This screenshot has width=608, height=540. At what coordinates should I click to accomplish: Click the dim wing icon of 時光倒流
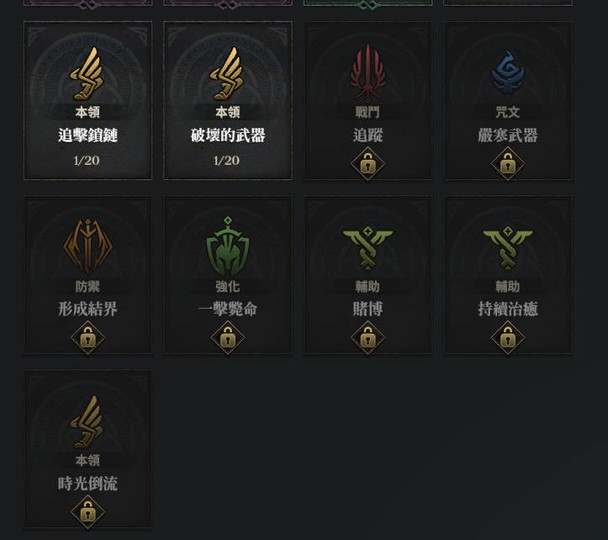pyautogui.click(x=87, y=423)
